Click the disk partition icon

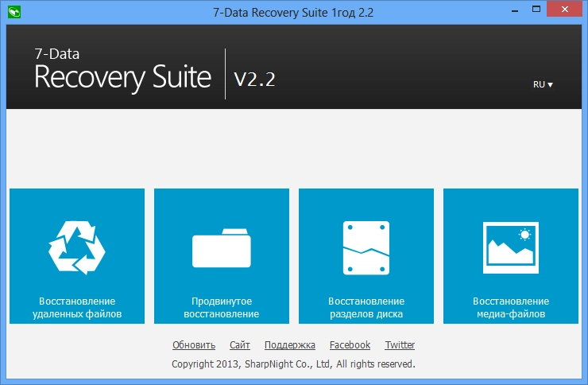point(366,248)
